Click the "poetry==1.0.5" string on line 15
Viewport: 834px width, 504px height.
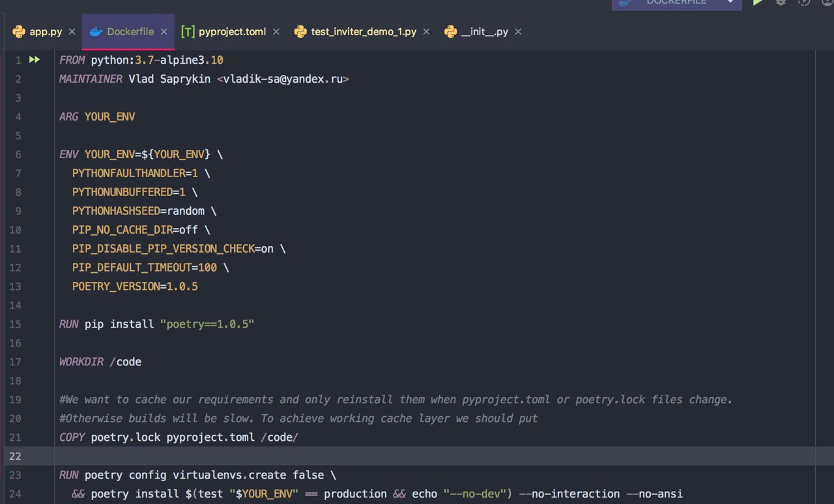[x=207, y=324]
